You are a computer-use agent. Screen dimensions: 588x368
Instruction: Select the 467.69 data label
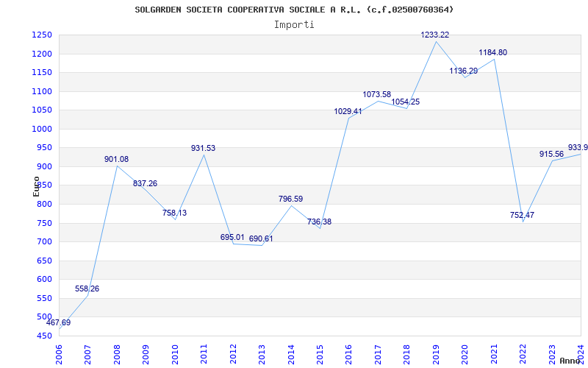[x=59, y=322]
